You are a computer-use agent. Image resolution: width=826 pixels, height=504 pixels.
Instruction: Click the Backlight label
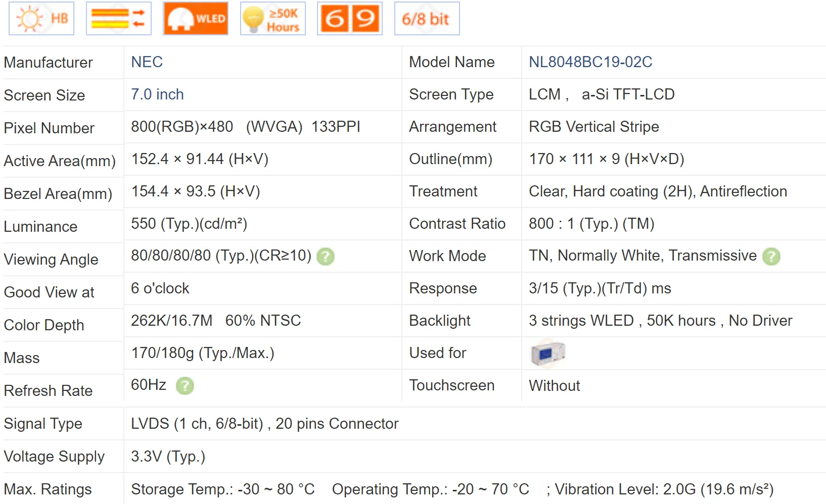(440, 321)
